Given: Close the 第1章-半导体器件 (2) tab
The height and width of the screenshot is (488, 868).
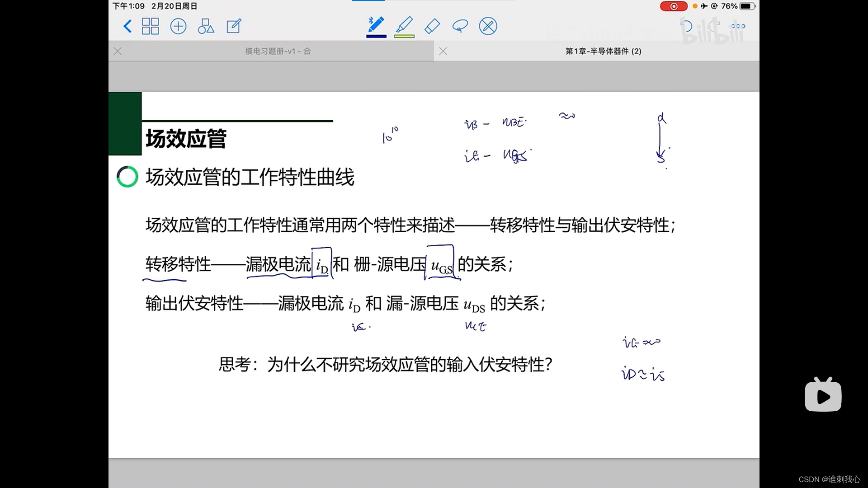Looking at the screenshot, I should click(443, 51).
